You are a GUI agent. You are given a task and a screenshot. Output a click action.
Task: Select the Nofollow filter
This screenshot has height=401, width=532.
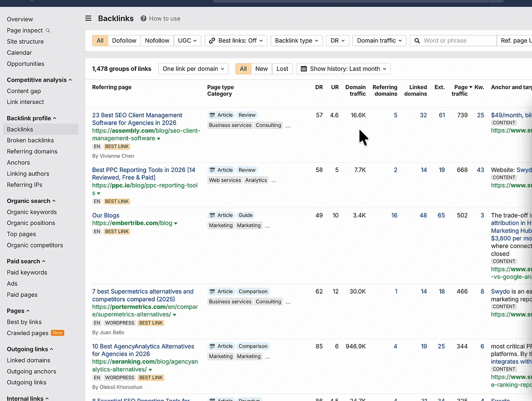tap(157, 40)
